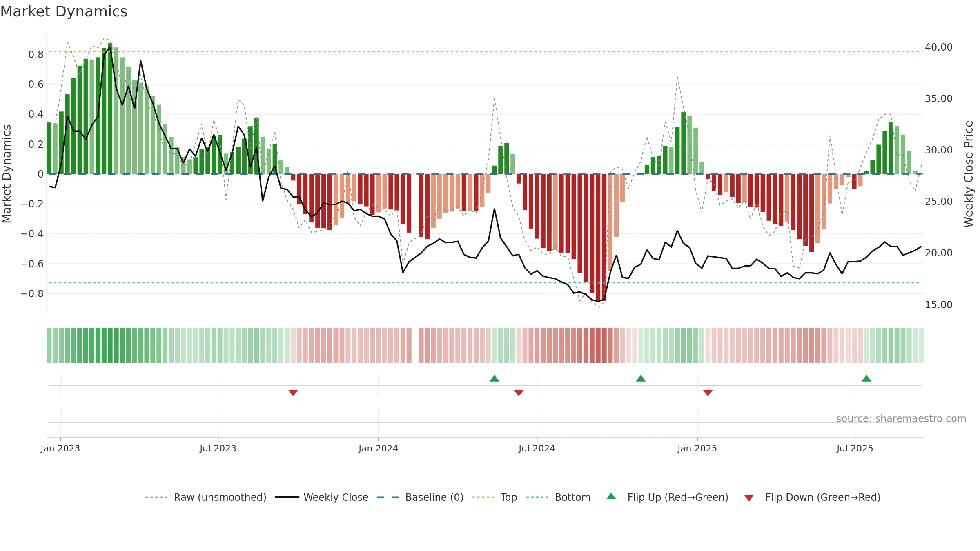The height and width of the screenshot is (551, 980).
Task: Click the red Flip Down marker in June 2024
Action: 519,393
